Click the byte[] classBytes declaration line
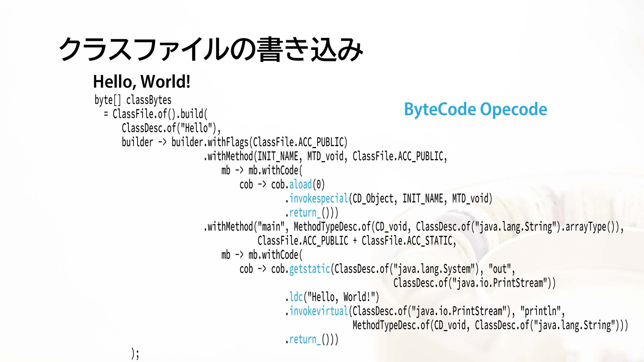The width and height of the screenshot is (644, 362). (x=133, y=100)
